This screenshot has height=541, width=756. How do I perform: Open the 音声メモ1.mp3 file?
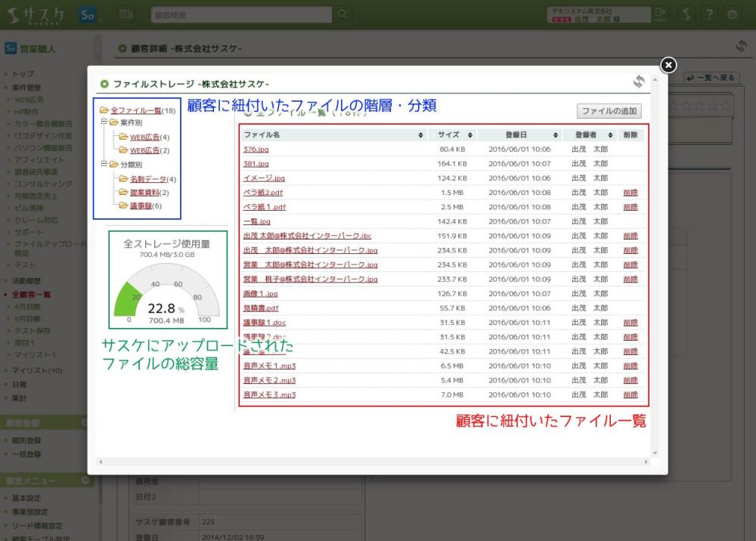[x=269, y=366]
